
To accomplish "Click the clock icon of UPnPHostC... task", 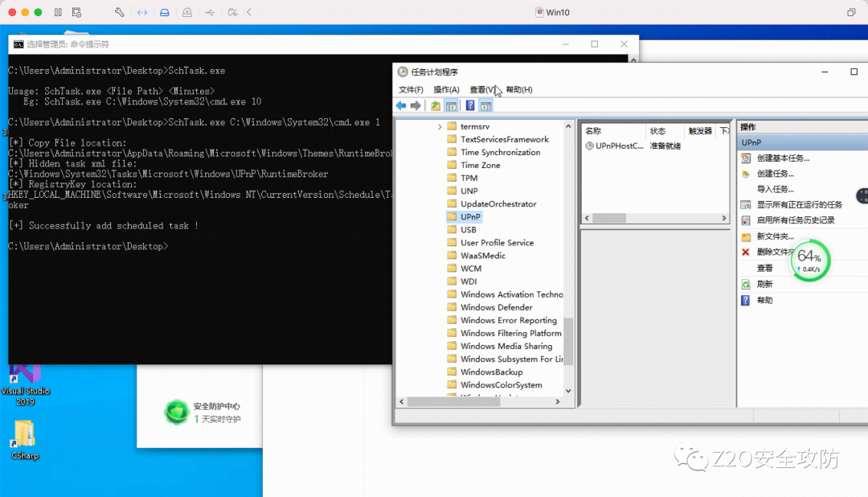I will point(590,146).
